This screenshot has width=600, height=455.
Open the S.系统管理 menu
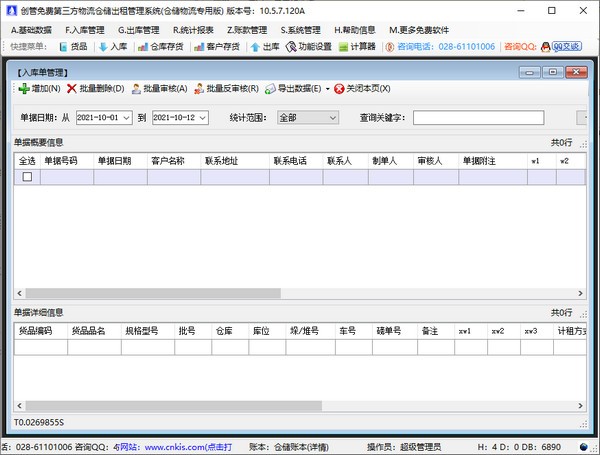(x=300, y=30)
